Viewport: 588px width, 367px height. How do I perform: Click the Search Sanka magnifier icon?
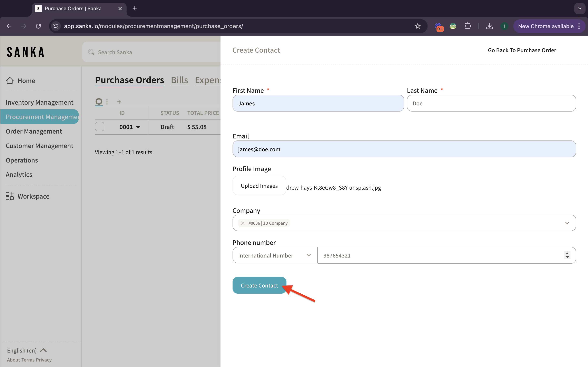coord(91,52)
